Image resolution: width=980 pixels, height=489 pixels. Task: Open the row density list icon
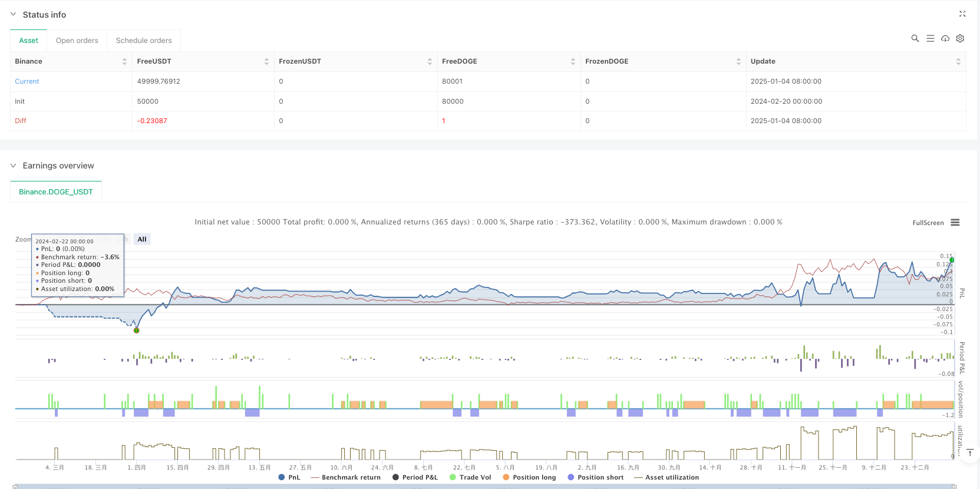pyautogui.click(x=930, y=38)
